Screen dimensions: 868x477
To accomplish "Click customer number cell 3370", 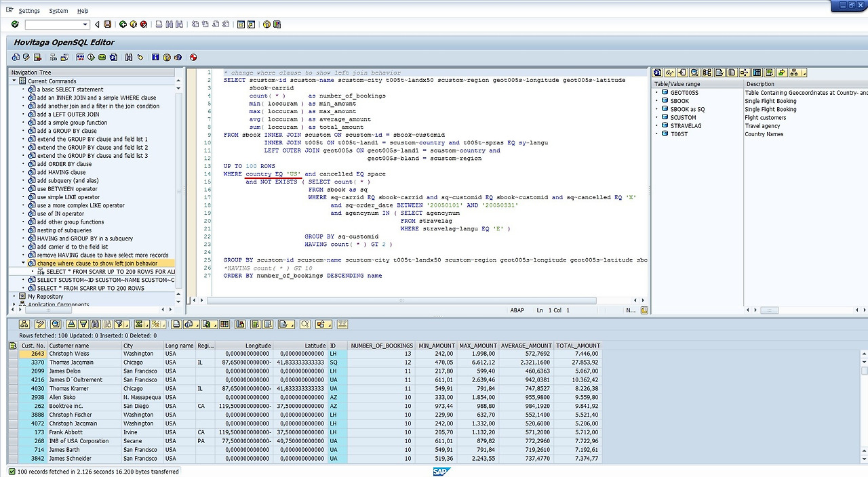I will pyautogui.click(x=33, y=362).
